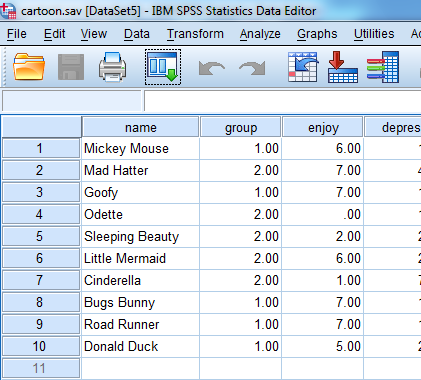
Task: Click the Variables icon in toolbar
Action: [x=383, y=67]
